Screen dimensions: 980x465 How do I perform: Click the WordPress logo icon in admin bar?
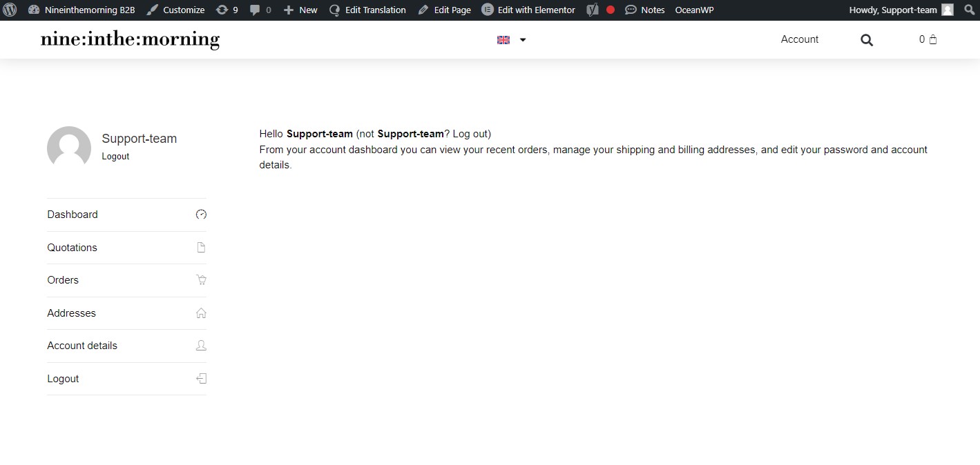(10, 10)
